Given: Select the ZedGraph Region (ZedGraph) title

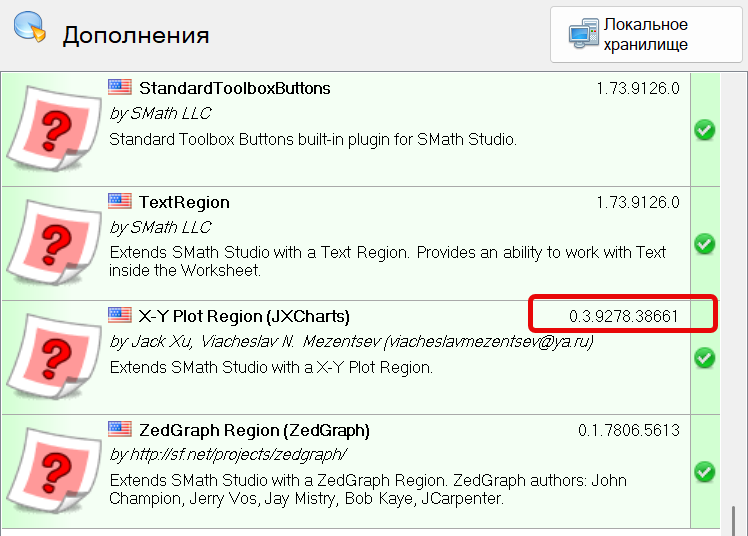Looking at the screenshot, I should (254, 431).
